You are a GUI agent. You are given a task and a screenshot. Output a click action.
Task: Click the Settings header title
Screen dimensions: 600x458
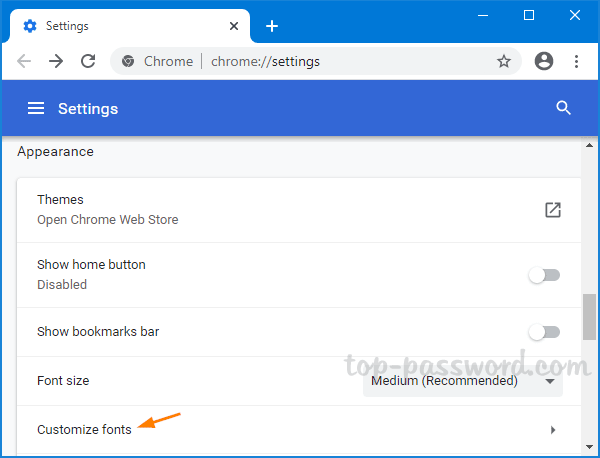click(88, 109)
